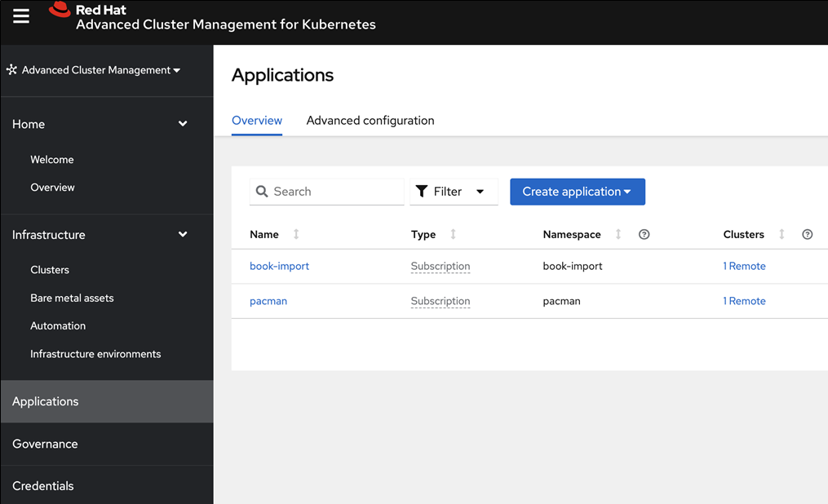Open the Advanced Cluster Management perspective switcher
828x504 pixels.
[95, 70]
